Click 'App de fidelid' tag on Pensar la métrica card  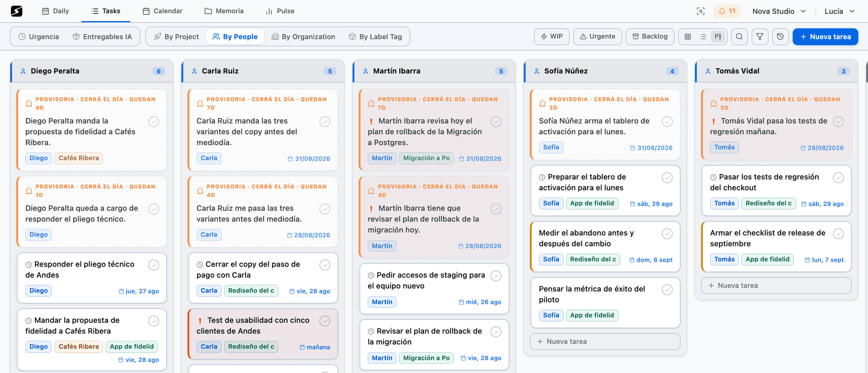[592, 315]
